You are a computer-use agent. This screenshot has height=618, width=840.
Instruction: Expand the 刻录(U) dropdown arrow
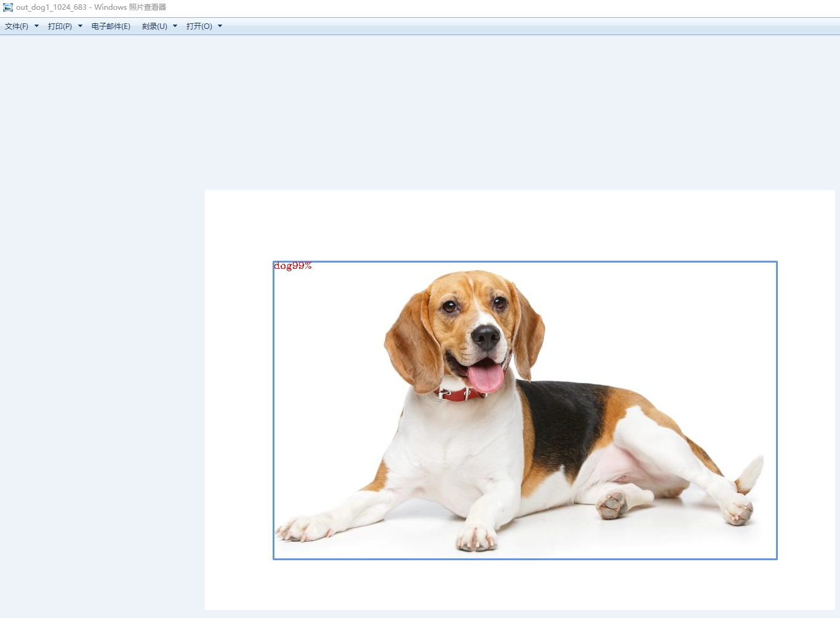point(175,26)
